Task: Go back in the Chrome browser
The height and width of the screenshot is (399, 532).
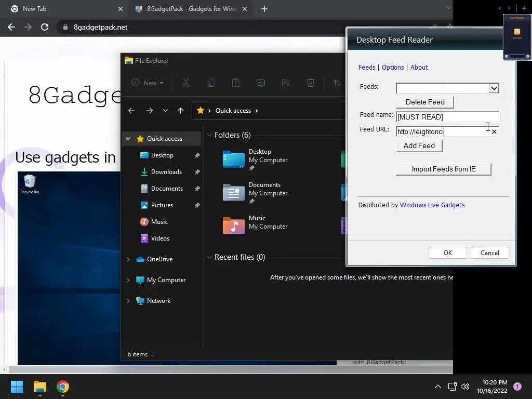Action: pos(11,27)
